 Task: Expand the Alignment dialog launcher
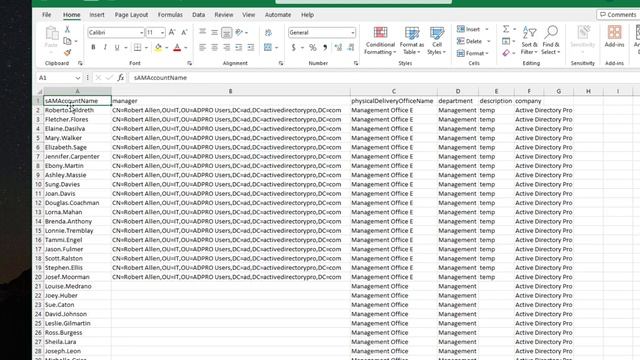281,63
